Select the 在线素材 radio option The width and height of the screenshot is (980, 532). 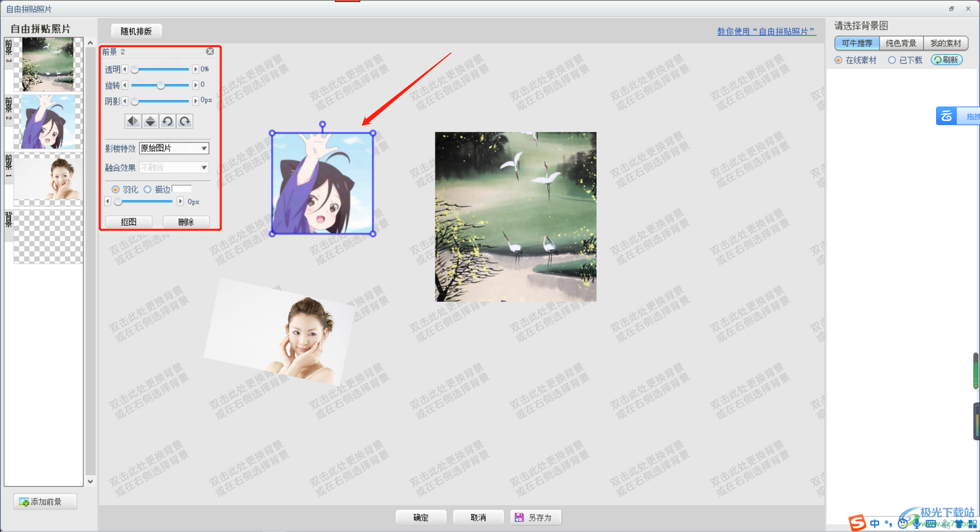point(838,60)
